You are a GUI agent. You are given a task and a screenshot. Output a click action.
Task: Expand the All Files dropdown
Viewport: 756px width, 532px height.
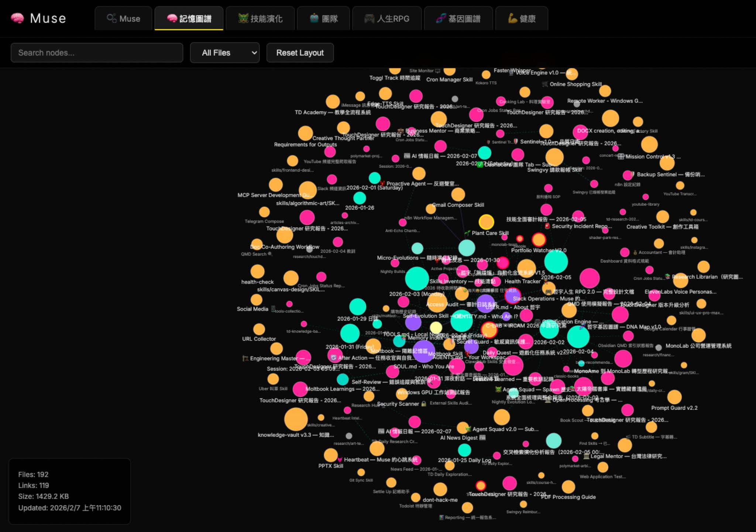(x=224, y=53)
